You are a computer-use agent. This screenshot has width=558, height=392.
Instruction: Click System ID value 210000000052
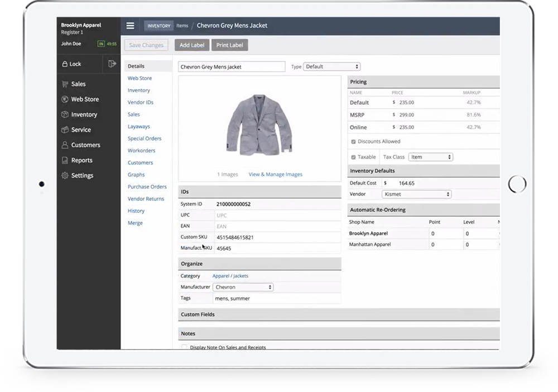[x=233, y=204]
